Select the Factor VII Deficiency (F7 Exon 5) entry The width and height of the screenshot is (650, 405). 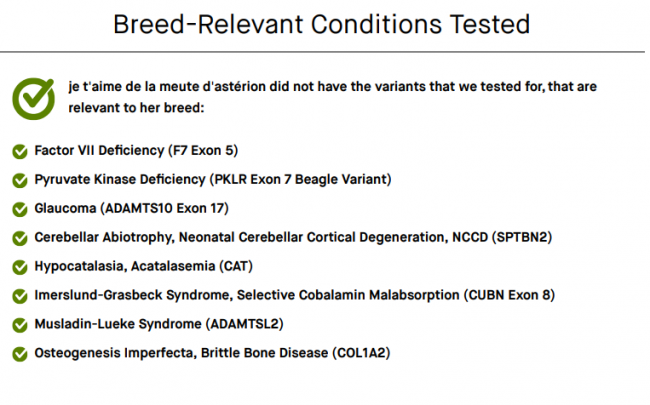coord(136,150)
